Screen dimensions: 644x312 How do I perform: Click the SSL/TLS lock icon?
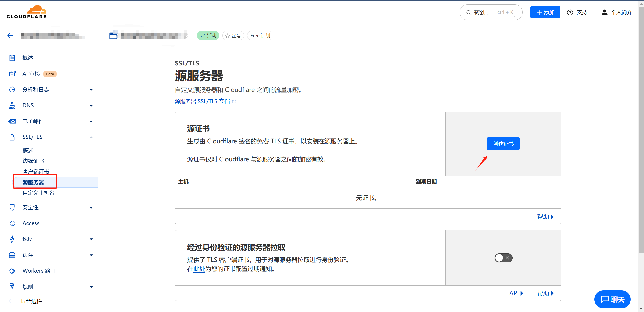pyautogui.click(x=12, y=137)
